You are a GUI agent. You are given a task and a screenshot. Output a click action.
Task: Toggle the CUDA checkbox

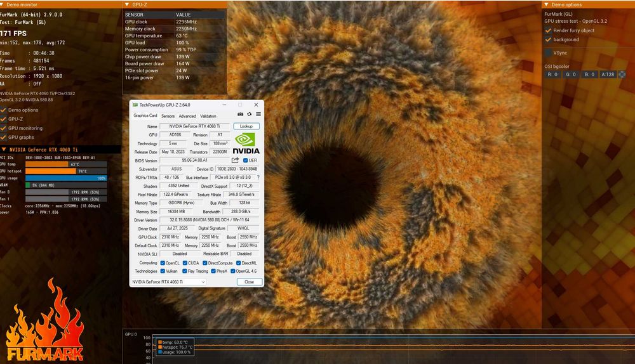pos(185,263)
